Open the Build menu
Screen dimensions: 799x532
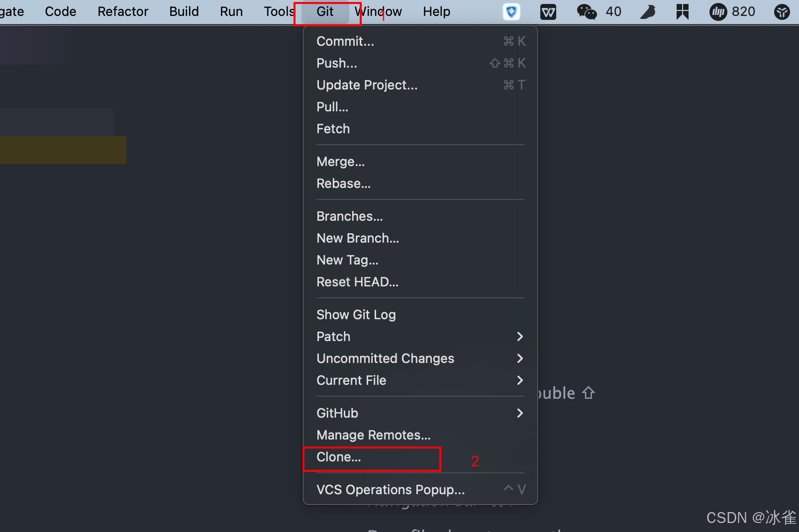click(184, 11)
